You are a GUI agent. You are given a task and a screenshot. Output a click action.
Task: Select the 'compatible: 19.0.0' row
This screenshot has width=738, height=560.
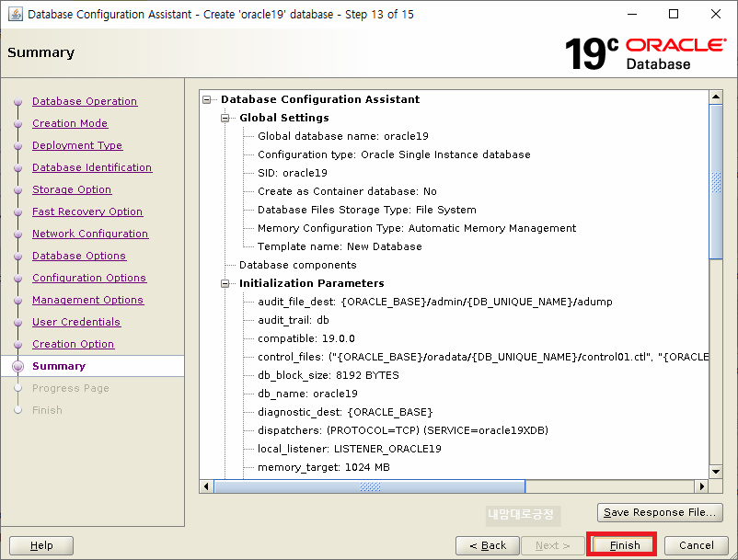(306, 338)
